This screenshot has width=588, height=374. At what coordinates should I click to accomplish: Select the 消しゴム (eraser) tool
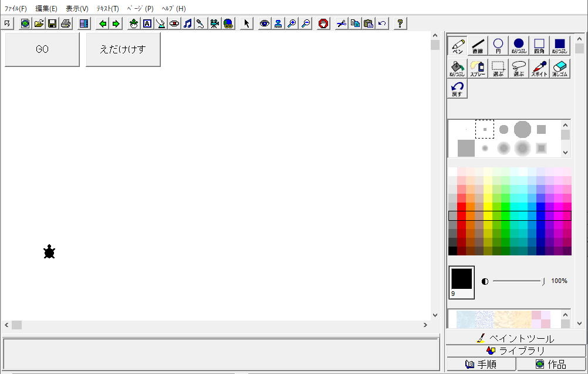pyautogui.click(x=560, y=69)
